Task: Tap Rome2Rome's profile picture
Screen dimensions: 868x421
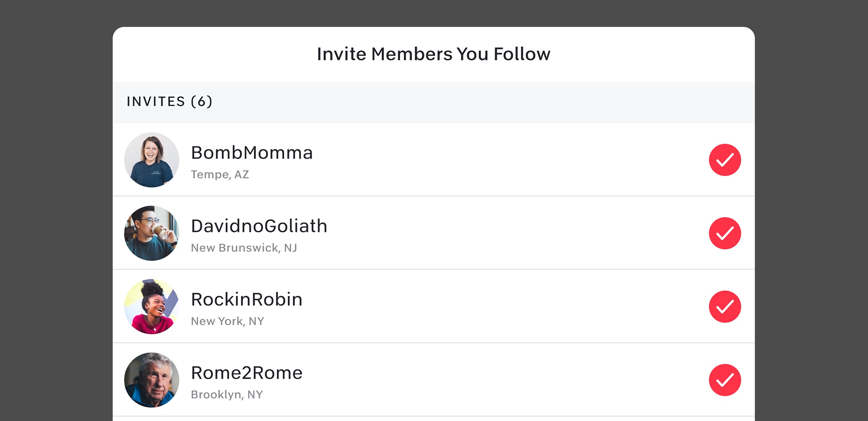Action: 152,380
